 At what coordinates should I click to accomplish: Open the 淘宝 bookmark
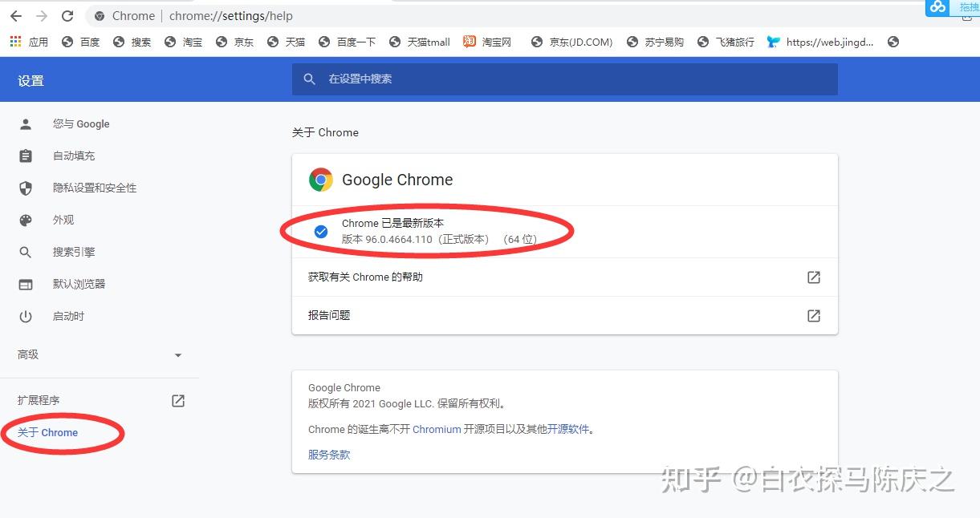(x=183, y=42)
